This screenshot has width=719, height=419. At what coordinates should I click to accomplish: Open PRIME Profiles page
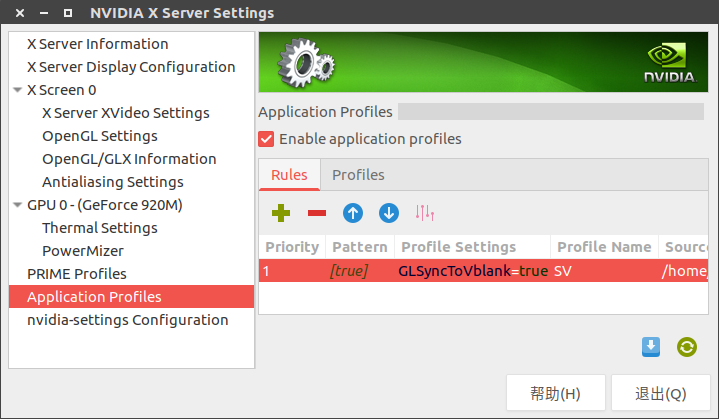[77, 274]
